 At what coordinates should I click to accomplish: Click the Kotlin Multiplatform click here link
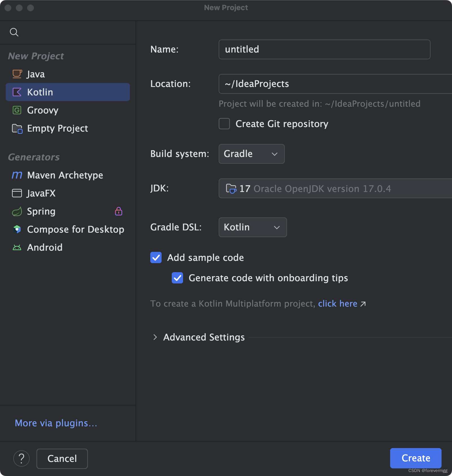(x=338, y=303)
